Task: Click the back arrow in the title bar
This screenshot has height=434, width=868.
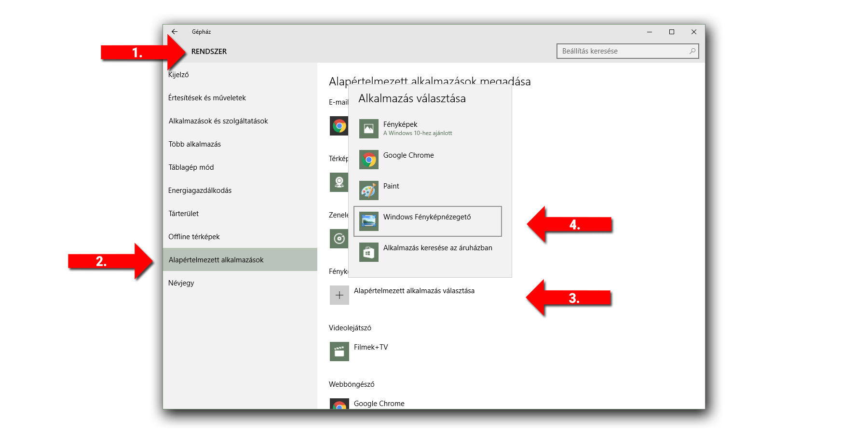Action: coord(175,32)
